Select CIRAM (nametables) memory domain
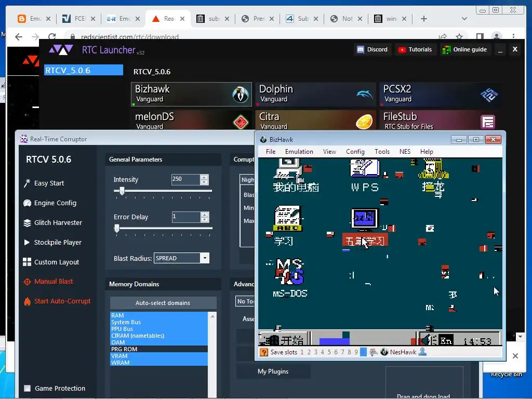 [x=159, y=336]
